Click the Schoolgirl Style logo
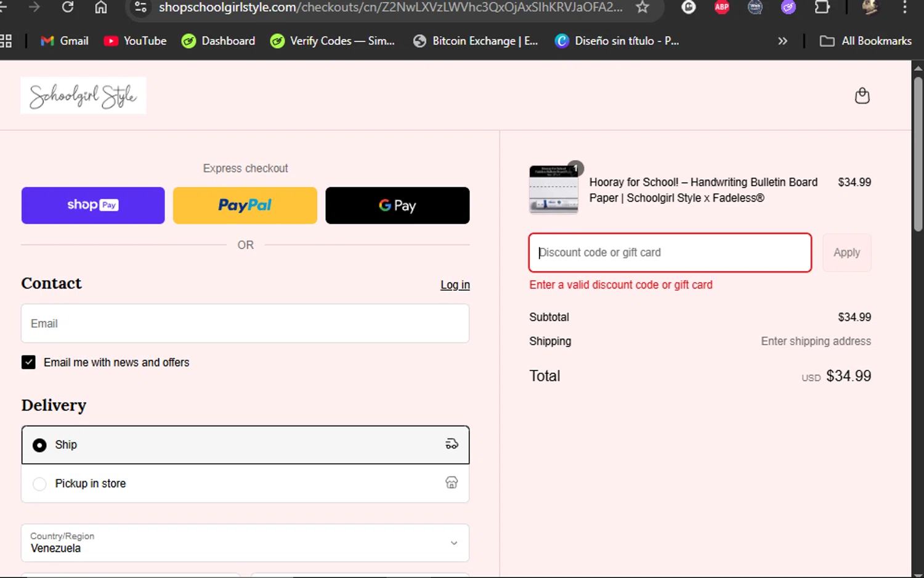This screenshot has height=578, width=924. click(83, 96)
